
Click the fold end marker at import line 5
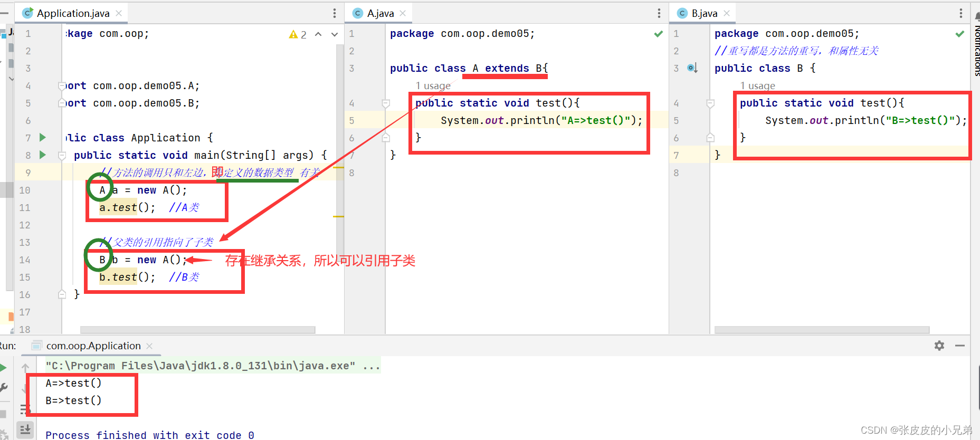[x=62, y=103]
